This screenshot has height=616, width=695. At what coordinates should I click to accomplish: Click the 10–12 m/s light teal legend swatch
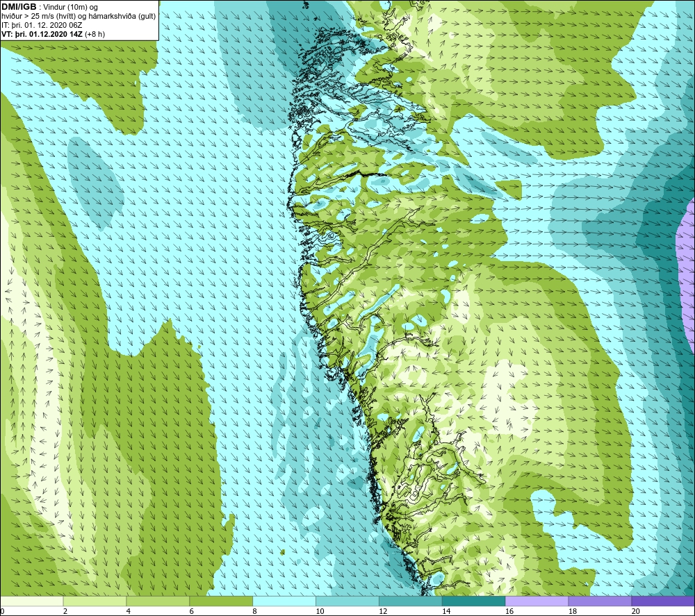pos(347,601)
